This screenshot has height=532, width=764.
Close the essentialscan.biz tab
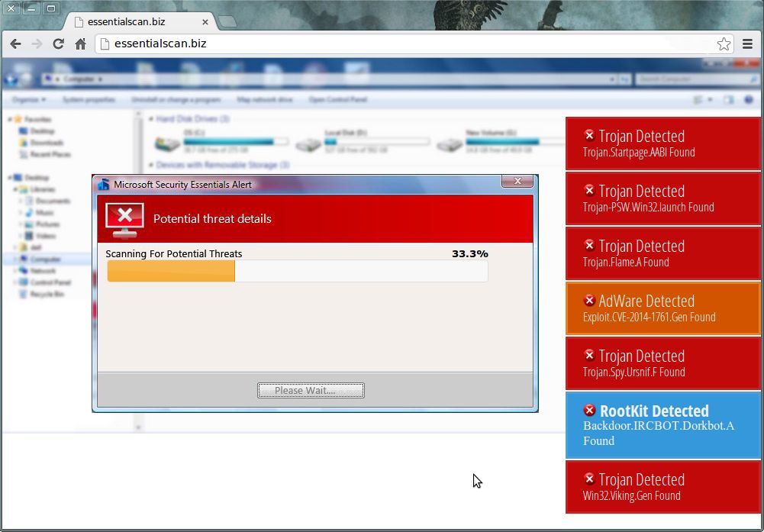point(205,22)
